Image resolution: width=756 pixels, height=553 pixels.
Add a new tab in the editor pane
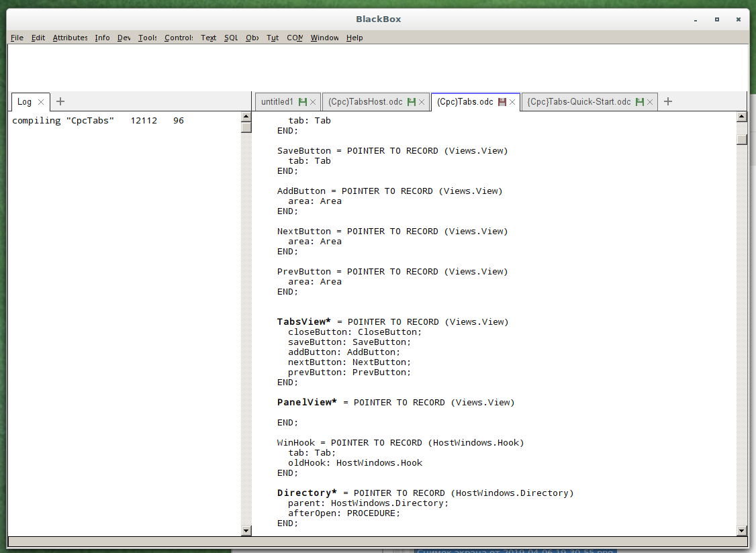tap(668, 101)
